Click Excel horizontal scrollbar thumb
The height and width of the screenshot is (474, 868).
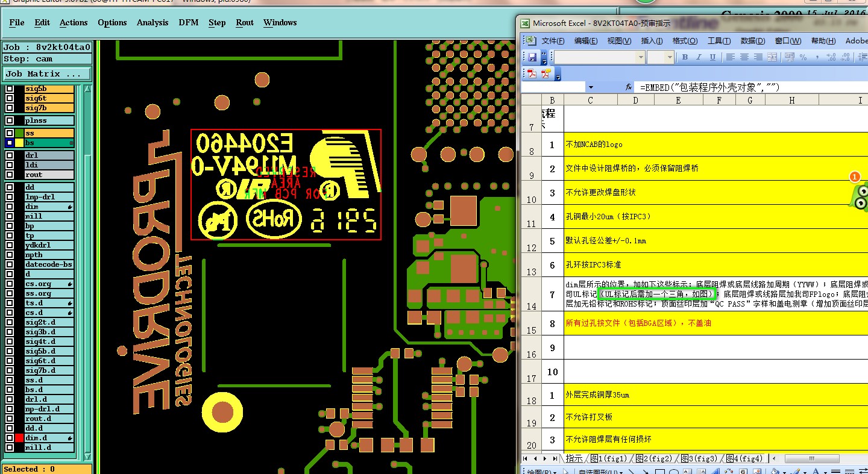[x=813, y=459]
